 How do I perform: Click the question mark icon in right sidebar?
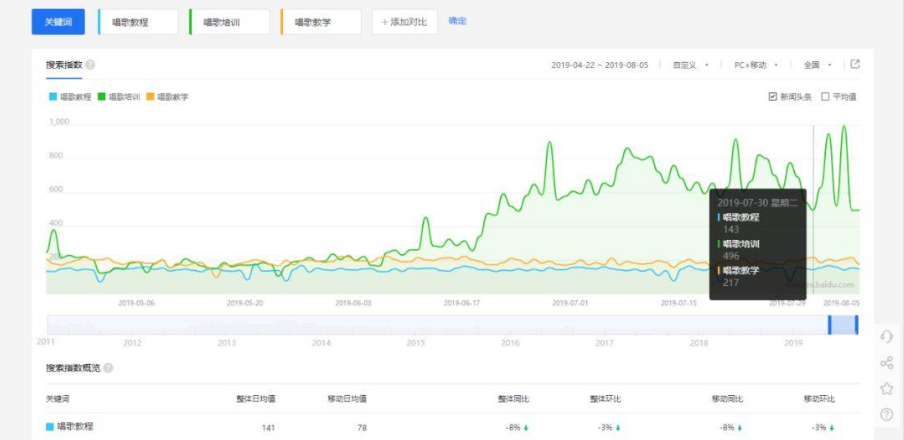click(x=886, y=414)
